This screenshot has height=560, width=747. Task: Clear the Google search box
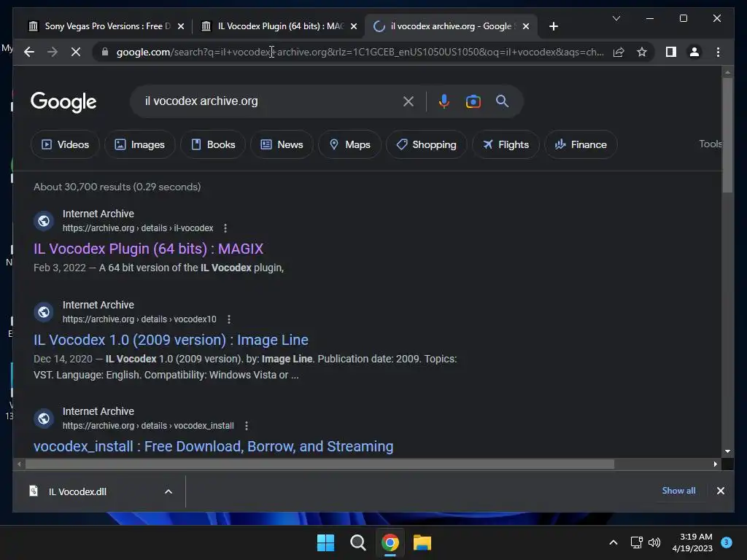tap(409, 101)
